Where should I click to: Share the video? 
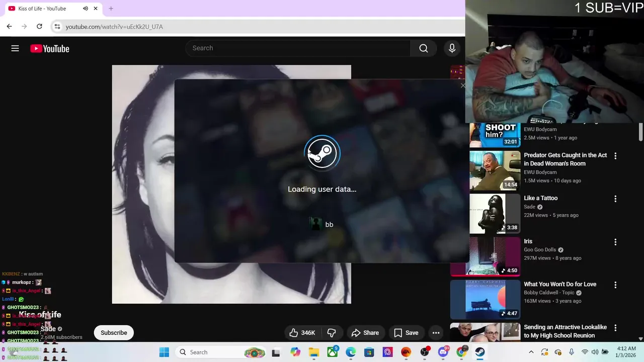pyautogui.click(x=365, y=333)
